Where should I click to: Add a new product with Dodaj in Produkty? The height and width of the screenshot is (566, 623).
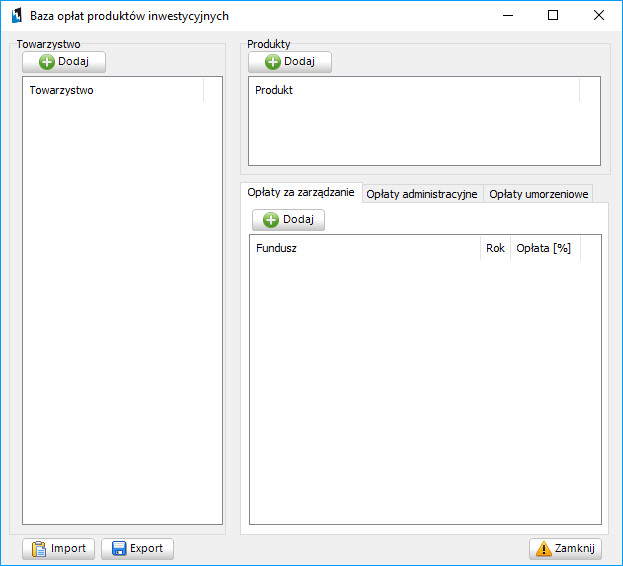point(290,62)
